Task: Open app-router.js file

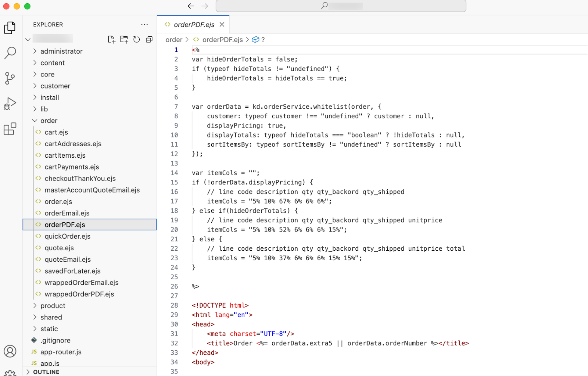Action: pyautogui.click(x=90, y=352)
